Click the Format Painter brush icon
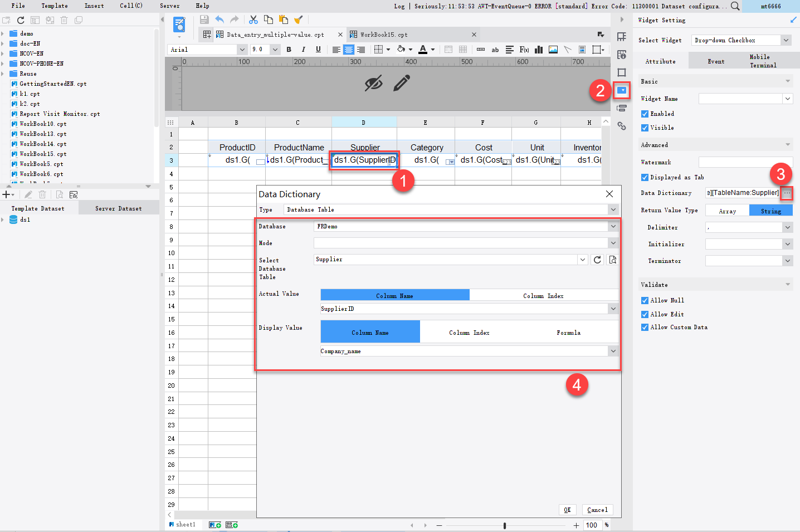The image size is (800, 532). pyautogui.click(x=299, y=19)
